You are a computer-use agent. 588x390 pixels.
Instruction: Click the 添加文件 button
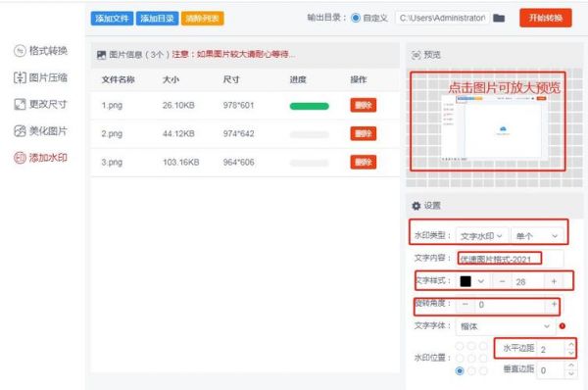(x=112, y=19)
